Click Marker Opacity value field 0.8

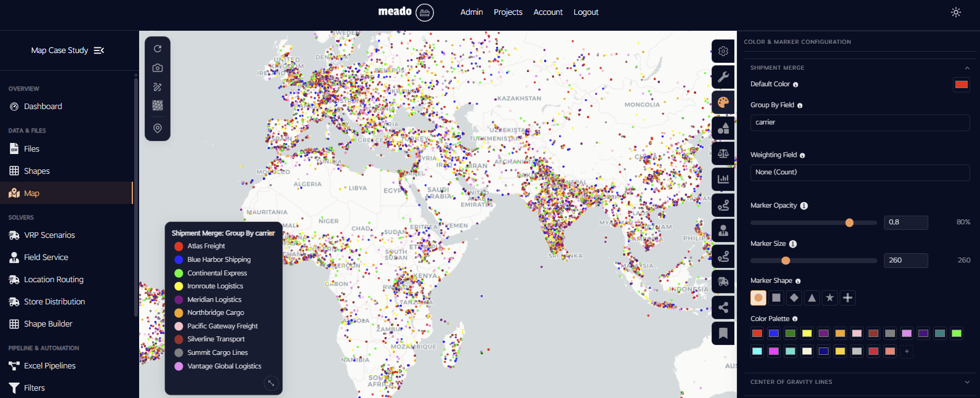click(x=906, y=222)
